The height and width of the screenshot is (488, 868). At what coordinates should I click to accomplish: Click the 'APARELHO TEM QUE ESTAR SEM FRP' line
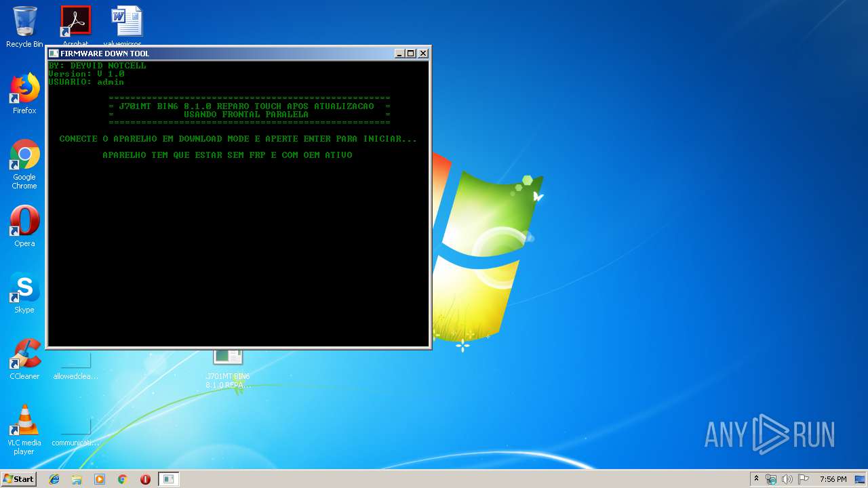click(x=227, y=155)
